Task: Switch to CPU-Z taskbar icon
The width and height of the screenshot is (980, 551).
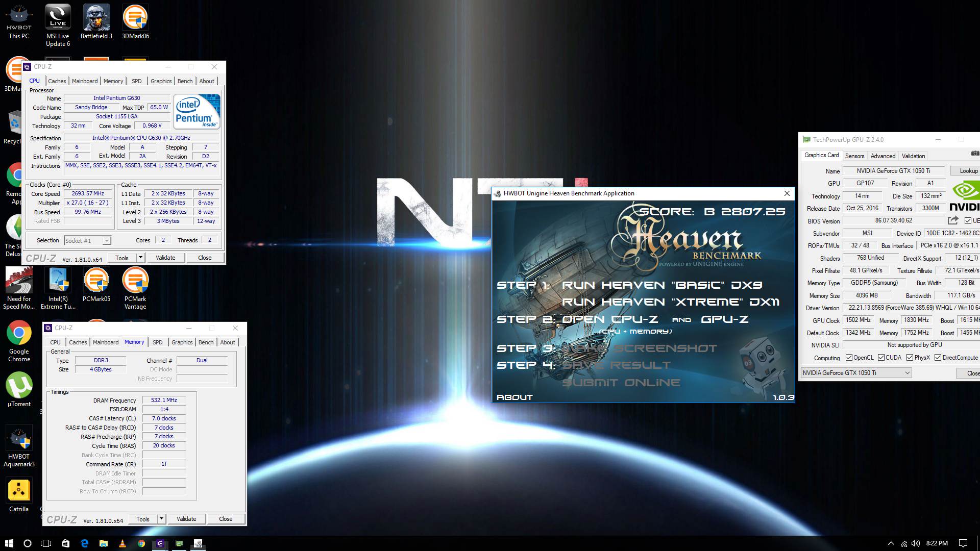Action: tap(160, 543)
